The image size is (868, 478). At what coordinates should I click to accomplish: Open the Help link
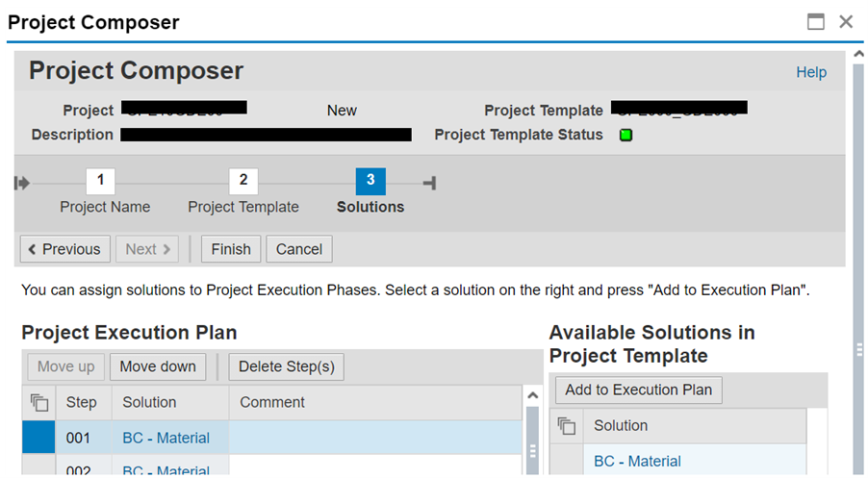click(810, 72)
